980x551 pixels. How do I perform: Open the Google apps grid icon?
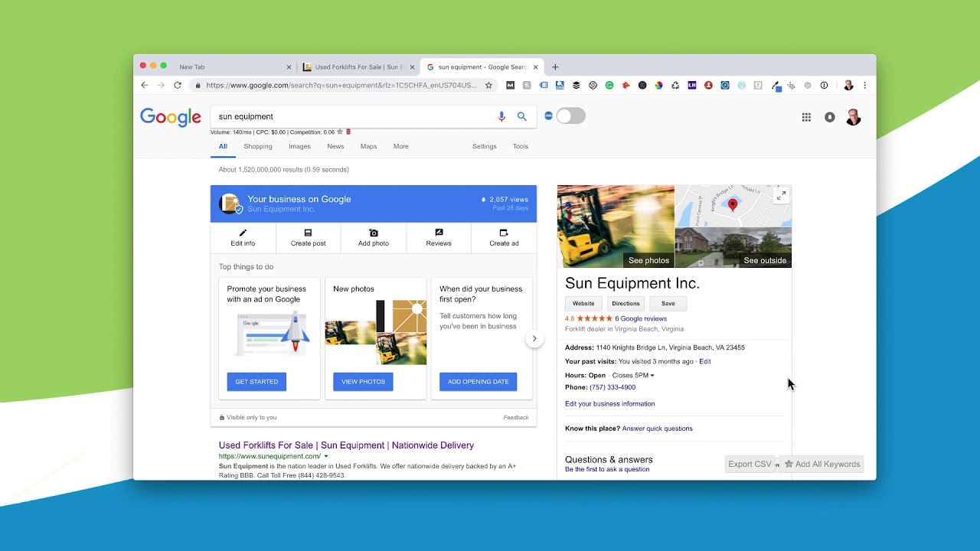pyautogui.click(x=806, y=117)
